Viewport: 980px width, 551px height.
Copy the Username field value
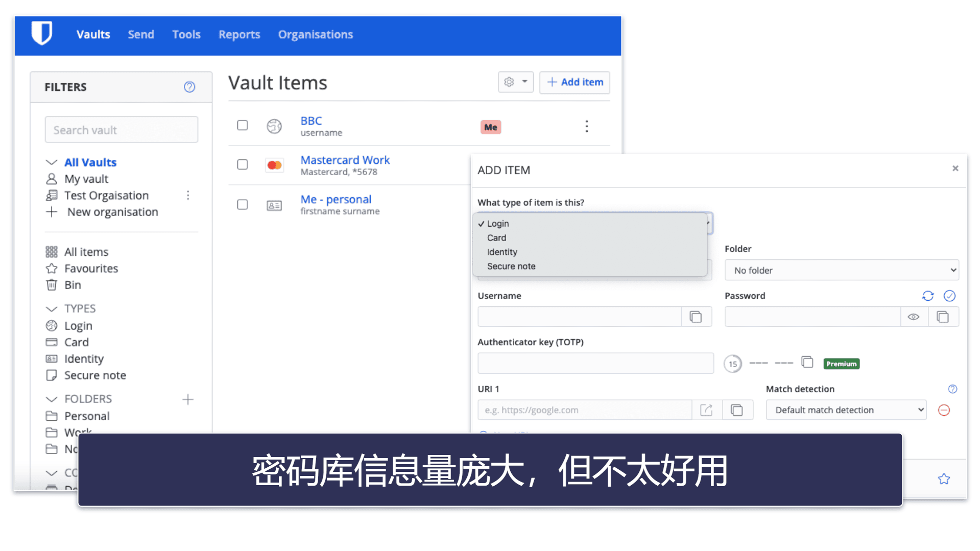(x=696, y=317)
